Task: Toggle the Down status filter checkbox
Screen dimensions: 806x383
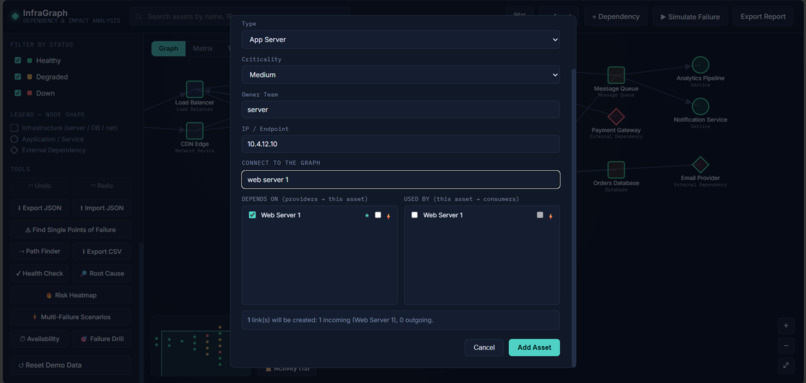Action: point(18,93)
